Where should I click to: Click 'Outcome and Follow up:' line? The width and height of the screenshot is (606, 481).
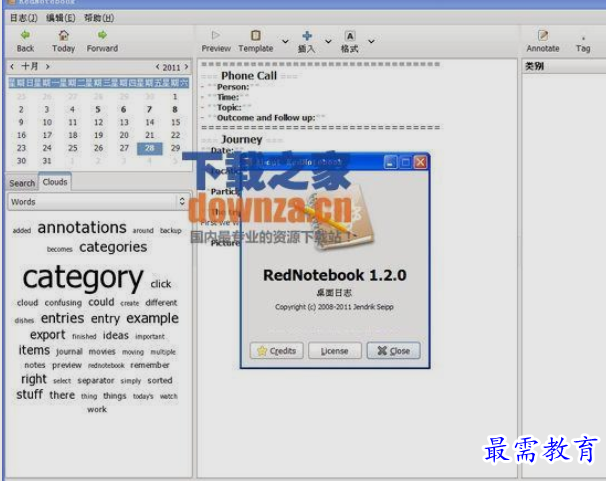266,117
